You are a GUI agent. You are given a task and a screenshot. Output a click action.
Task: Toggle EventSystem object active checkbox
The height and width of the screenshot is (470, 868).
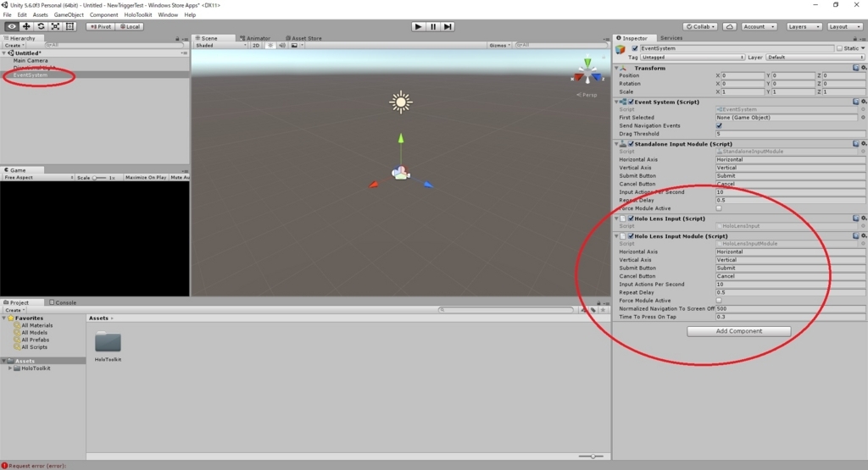(x=635, y=48)
